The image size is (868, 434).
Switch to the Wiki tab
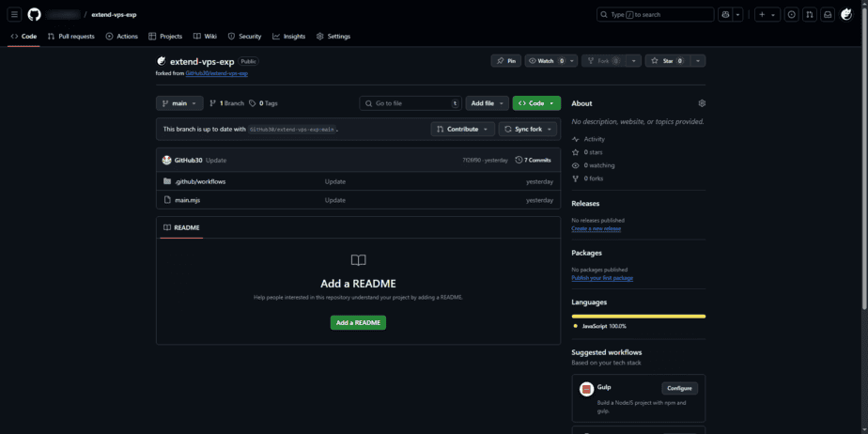tap(205, 37)
